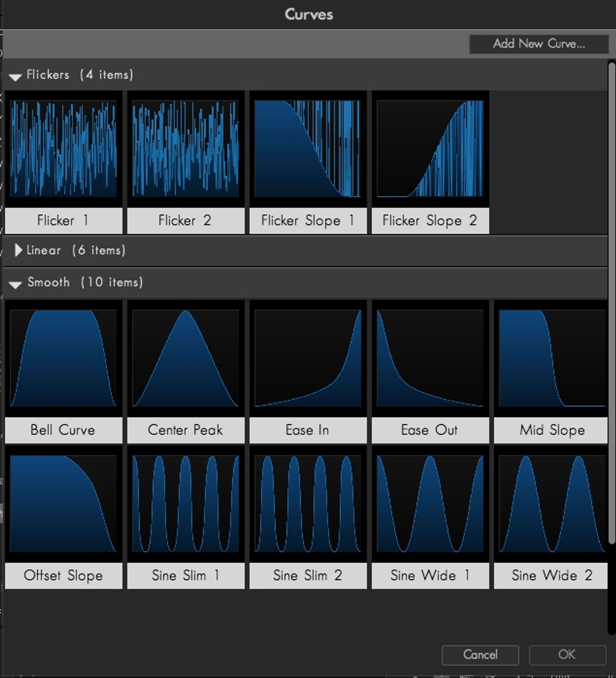Expand the Linear group
The width and height of the screenshot is (616, 678).
(x=17, y=250)
